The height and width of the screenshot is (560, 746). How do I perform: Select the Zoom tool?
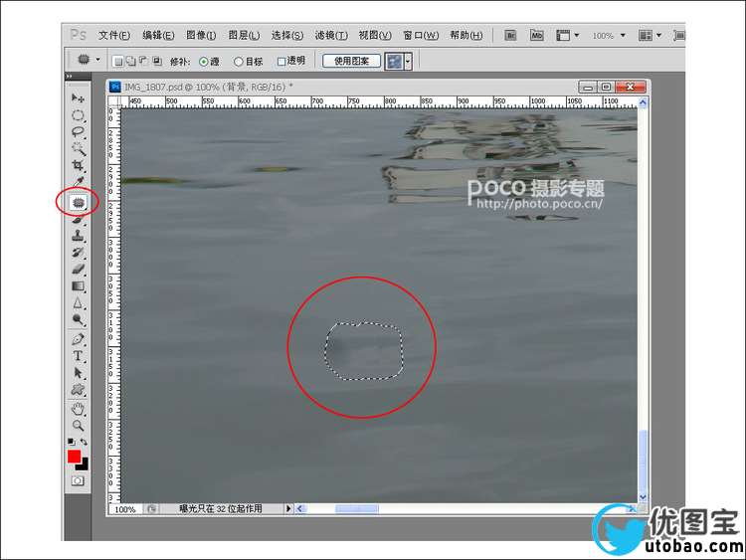[78, 425]
